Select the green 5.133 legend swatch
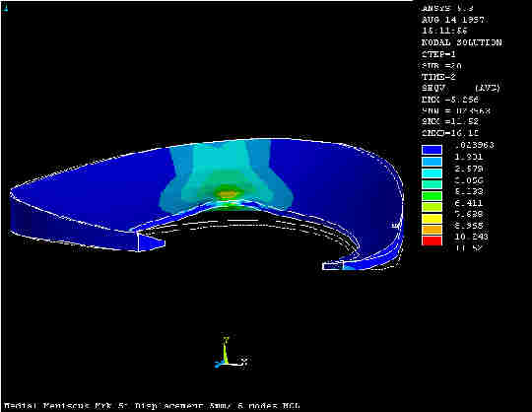532x412 pixels. coord(432,195)
